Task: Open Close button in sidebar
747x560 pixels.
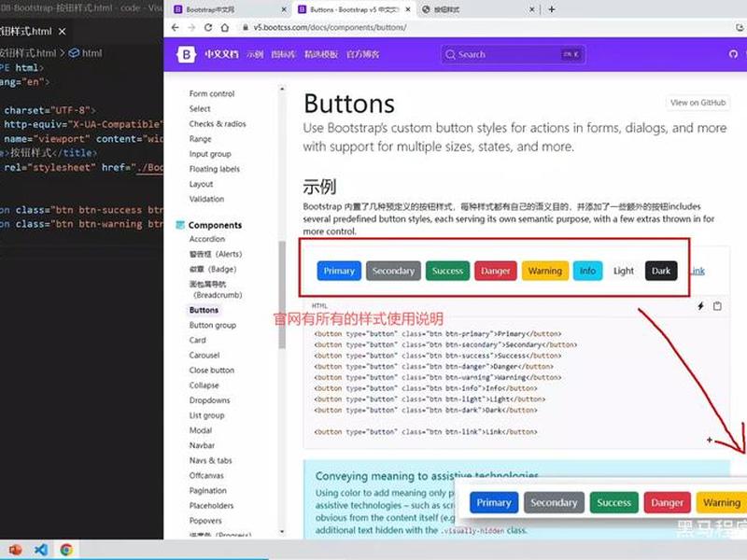Action: tap(212, 370)
